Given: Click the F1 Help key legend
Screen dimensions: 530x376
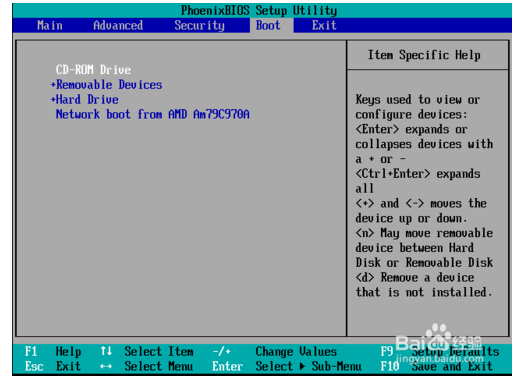Looking at the screenshot, I should point(53,352).
